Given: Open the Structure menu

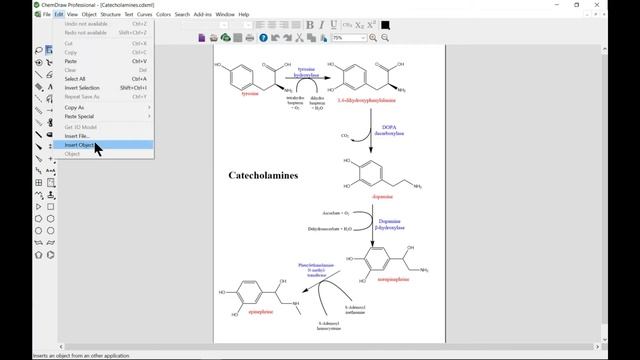Looking at the screenshot, I should pyautogui.click(x=111, y=14).
